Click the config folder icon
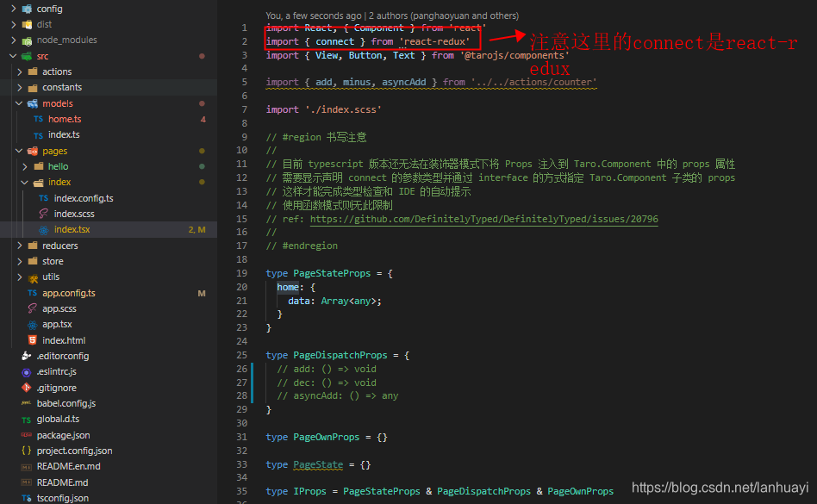817x504 pixels. tap(27, 9)
